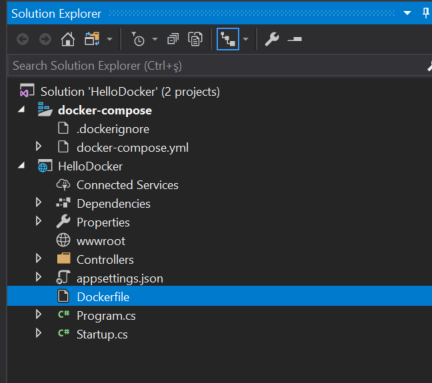This screenshot has width=432, height=383.
Task: Click the Properties wrench icon in tree
Action: click(x=63, y=221)
